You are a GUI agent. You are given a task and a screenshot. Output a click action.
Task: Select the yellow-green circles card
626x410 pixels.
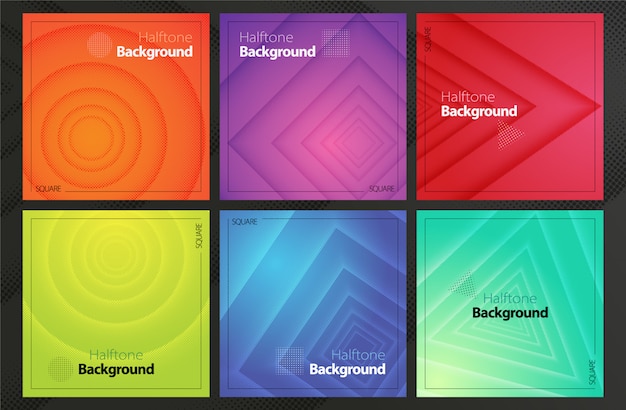click(x=116, y=304)
